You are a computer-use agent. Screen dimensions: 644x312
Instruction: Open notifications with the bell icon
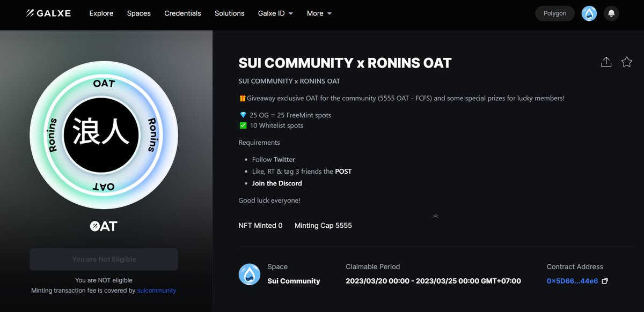[611, 13]
